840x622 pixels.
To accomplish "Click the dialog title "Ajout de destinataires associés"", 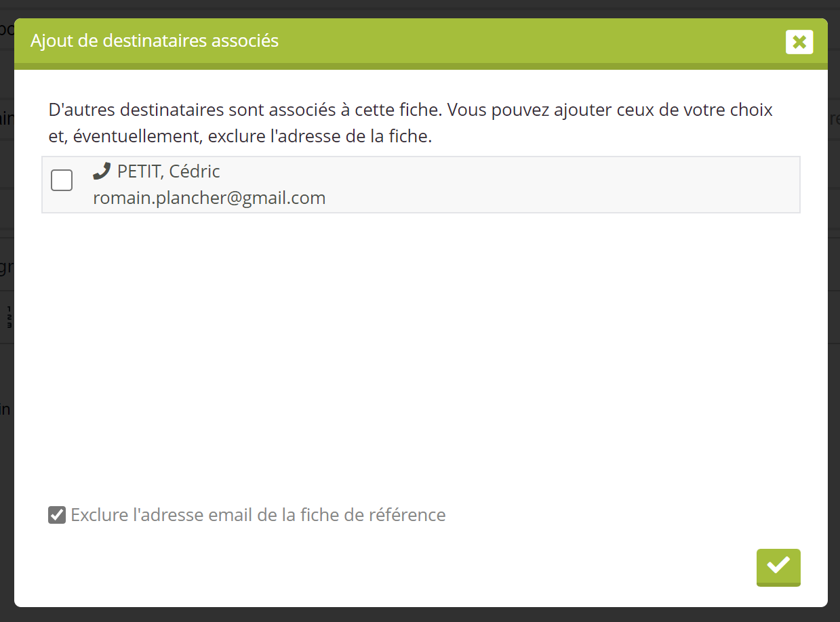I will (155, 41).
